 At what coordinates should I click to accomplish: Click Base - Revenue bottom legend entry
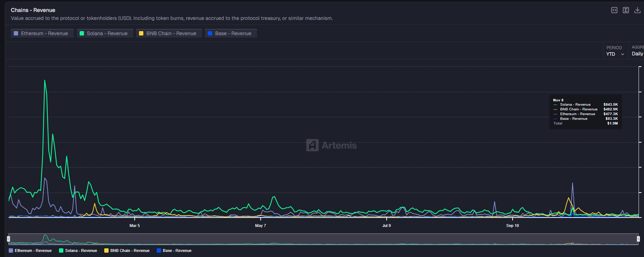tap(174, 250)
